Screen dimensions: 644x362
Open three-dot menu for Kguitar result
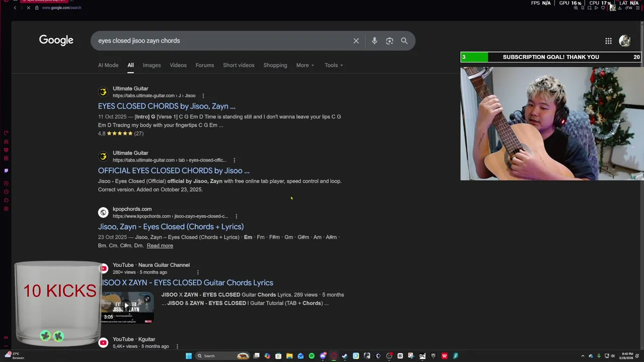point(177,346)
